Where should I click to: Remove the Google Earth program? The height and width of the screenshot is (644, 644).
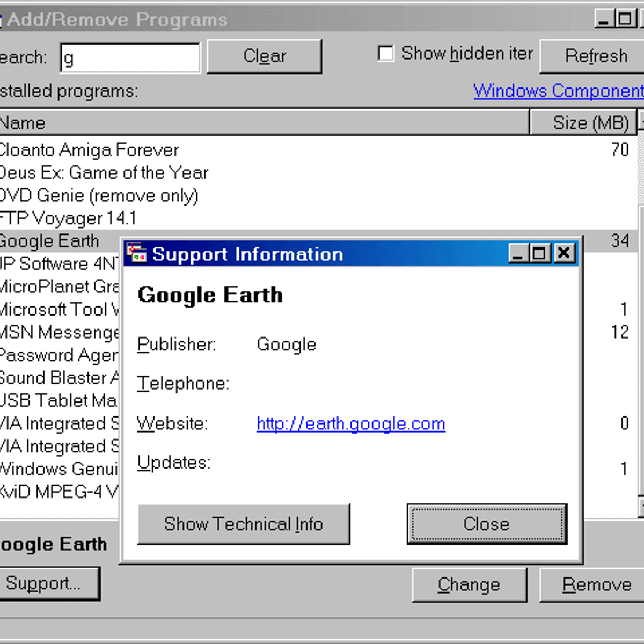[597, 584]
